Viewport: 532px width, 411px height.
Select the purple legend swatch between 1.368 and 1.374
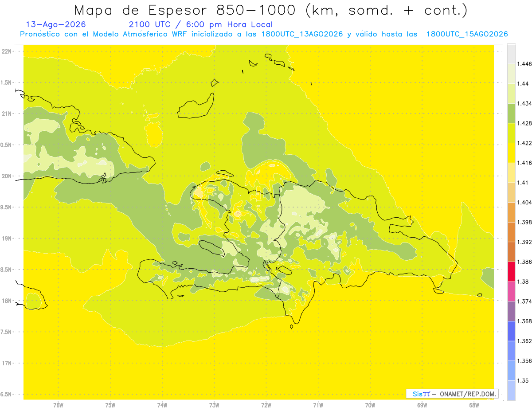click(511, 311)
